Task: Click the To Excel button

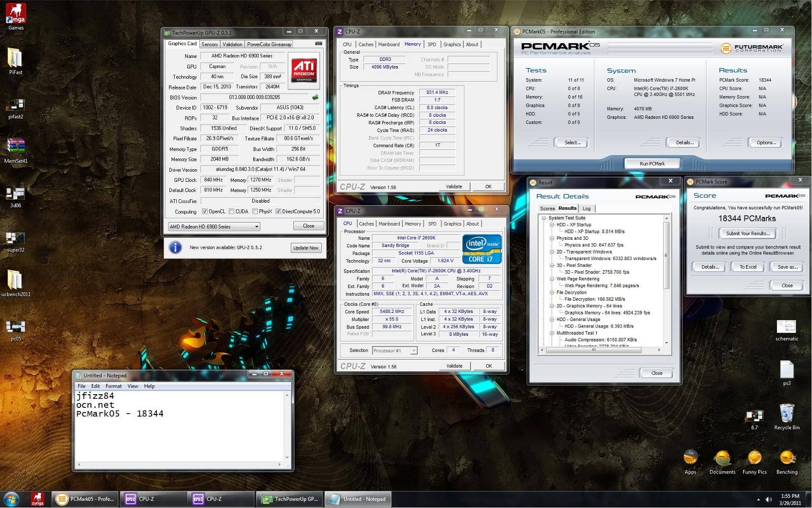Action: pos(748,267)
